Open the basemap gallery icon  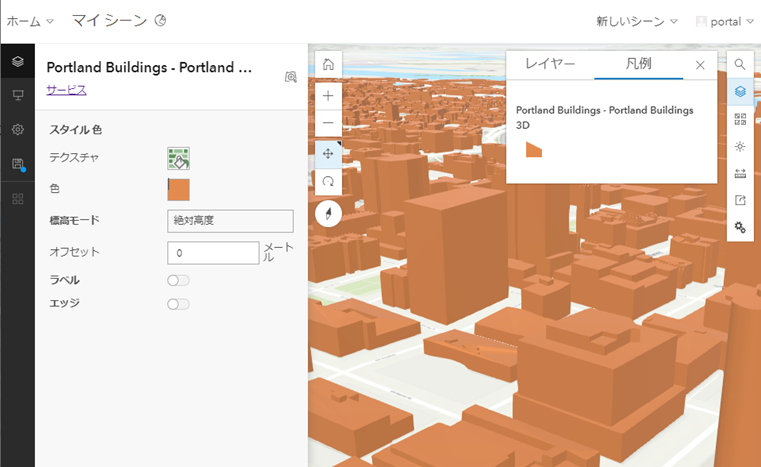740,119
